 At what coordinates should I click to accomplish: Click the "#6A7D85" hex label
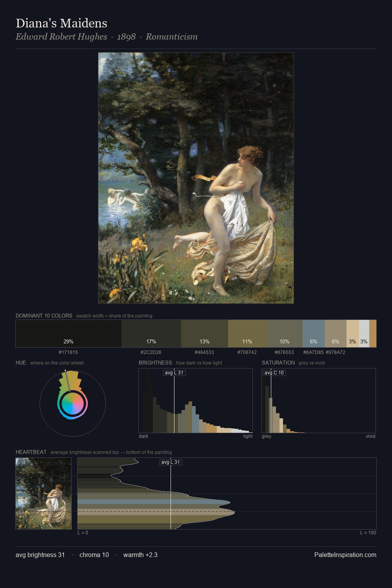pyautogui.click(x=313, y=352)
